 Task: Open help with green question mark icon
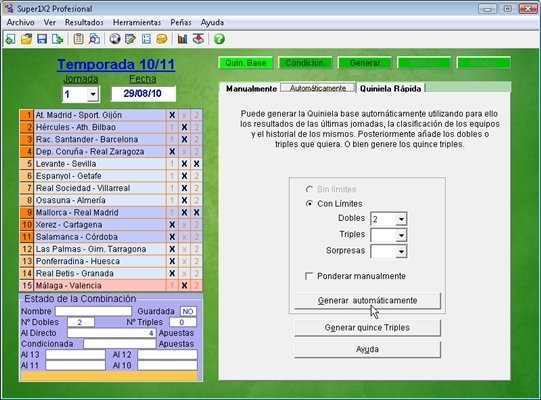[x=219, y=39]
